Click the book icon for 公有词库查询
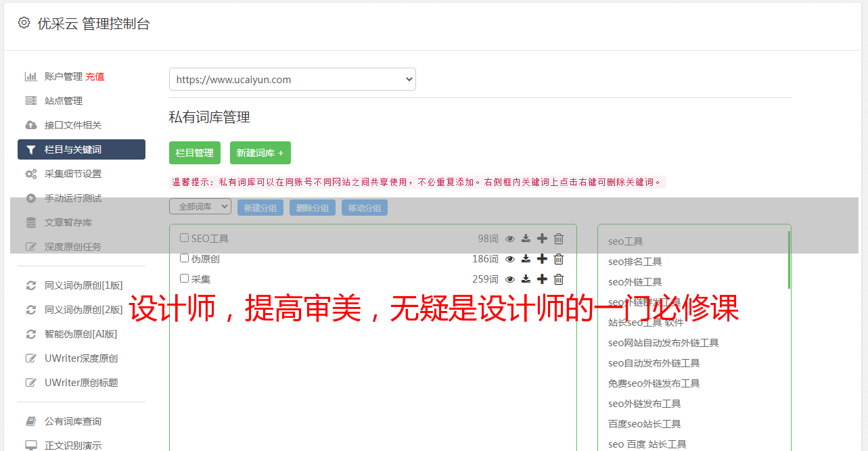 point(31,421)
